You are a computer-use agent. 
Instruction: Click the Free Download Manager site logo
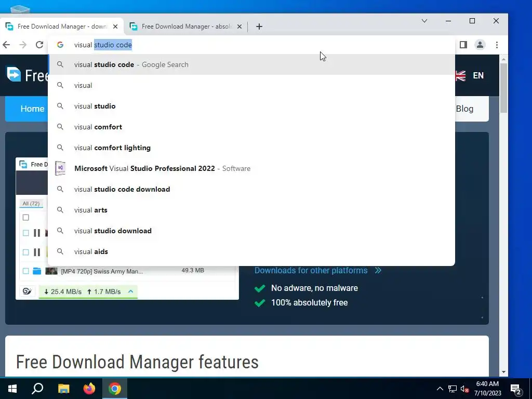coord(27,75)
